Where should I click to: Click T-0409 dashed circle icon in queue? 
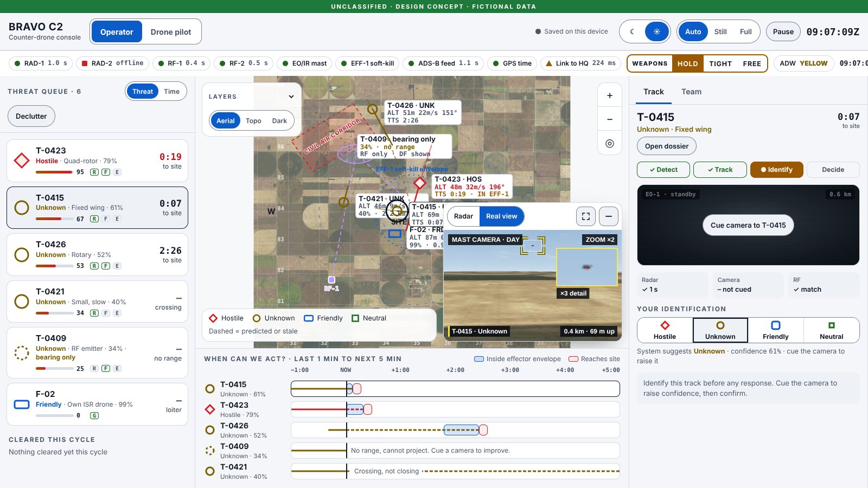[22, 353]
